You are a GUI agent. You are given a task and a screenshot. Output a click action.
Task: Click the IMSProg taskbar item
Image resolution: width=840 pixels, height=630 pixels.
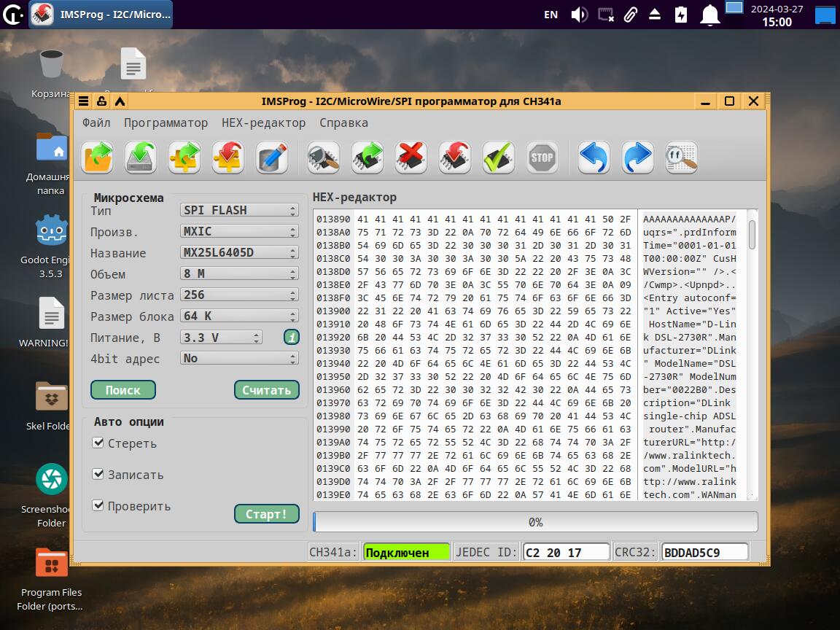(101, 15)
